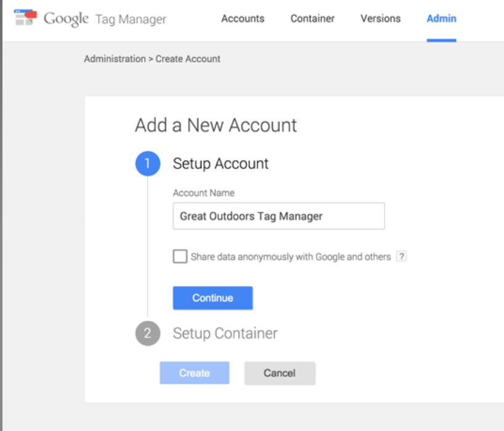Click the Create button
504x431 pixels.
click(x=195, y=373)
